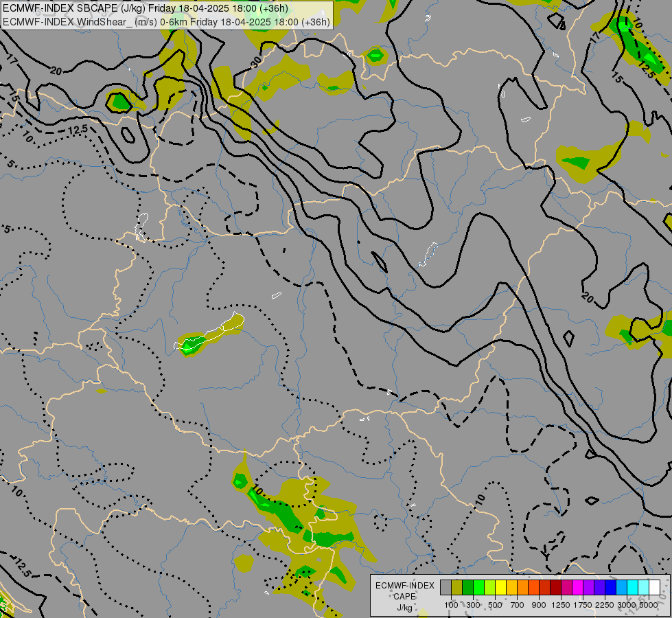672x618 pixels.
Task: Select the pure blue legend swatch
Action: click(x=611, y=587)
